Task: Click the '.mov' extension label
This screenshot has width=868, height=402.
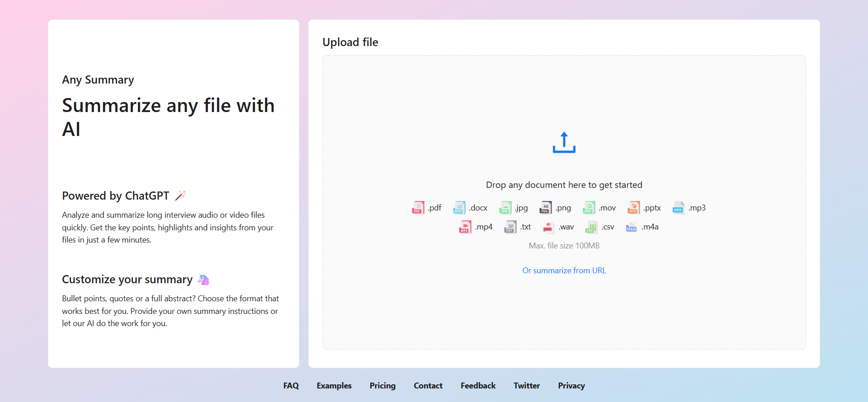Action: point(607,208)
